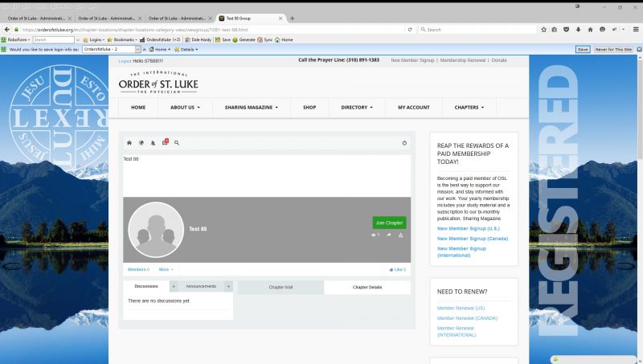Open the RoboForm dropdown menu
The width and height of the screenshot is (643, 364).
(x=15, y=39)
